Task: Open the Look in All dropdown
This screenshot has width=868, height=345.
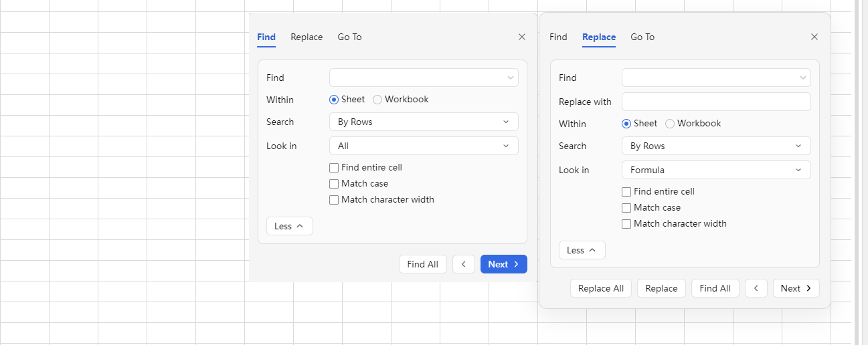Action: pos(424,146)
